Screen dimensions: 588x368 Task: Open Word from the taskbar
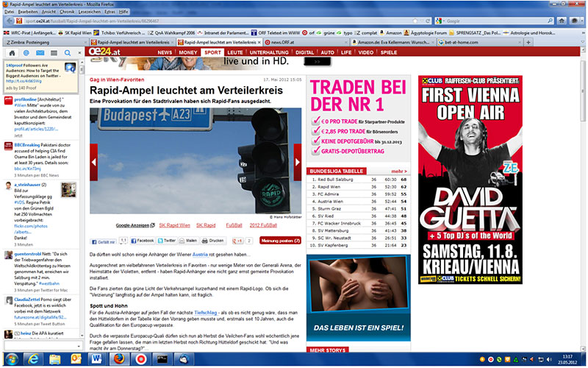[x=96, y=359]
